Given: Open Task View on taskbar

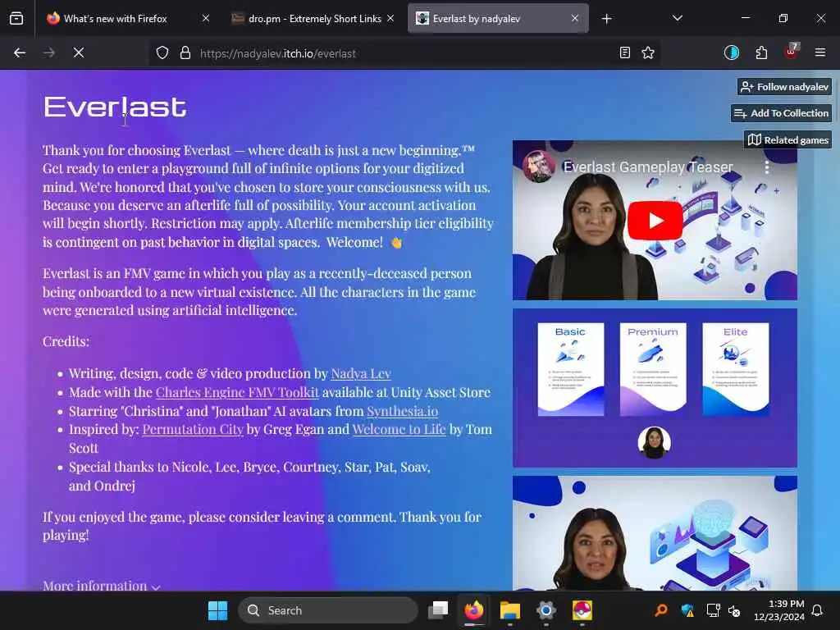Looking at the screenshot, I should coord(438,610).
